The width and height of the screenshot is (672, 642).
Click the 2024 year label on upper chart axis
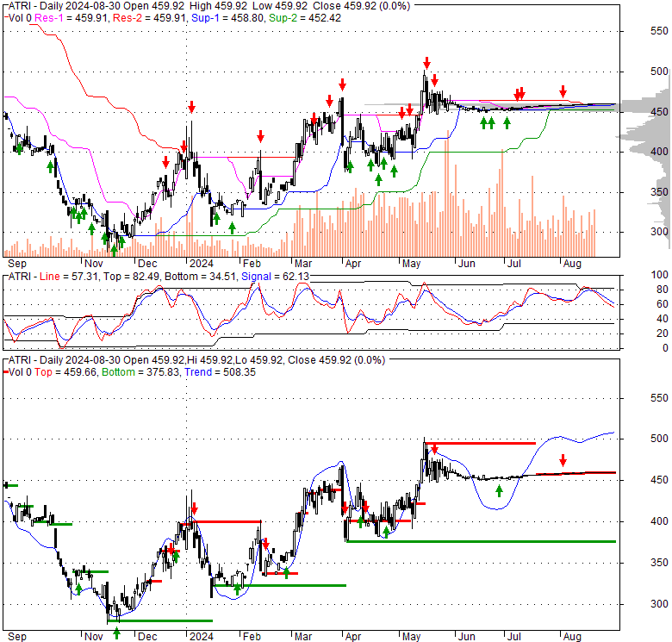point(202,264)
